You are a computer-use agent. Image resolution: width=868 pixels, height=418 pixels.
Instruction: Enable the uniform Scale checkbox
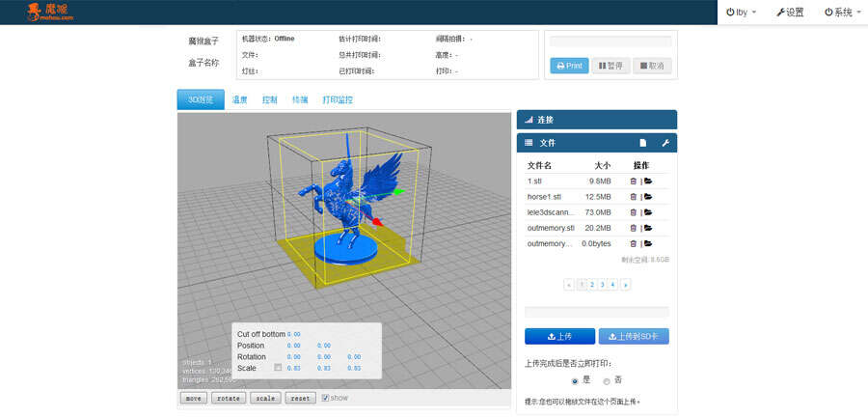point(278,368)
